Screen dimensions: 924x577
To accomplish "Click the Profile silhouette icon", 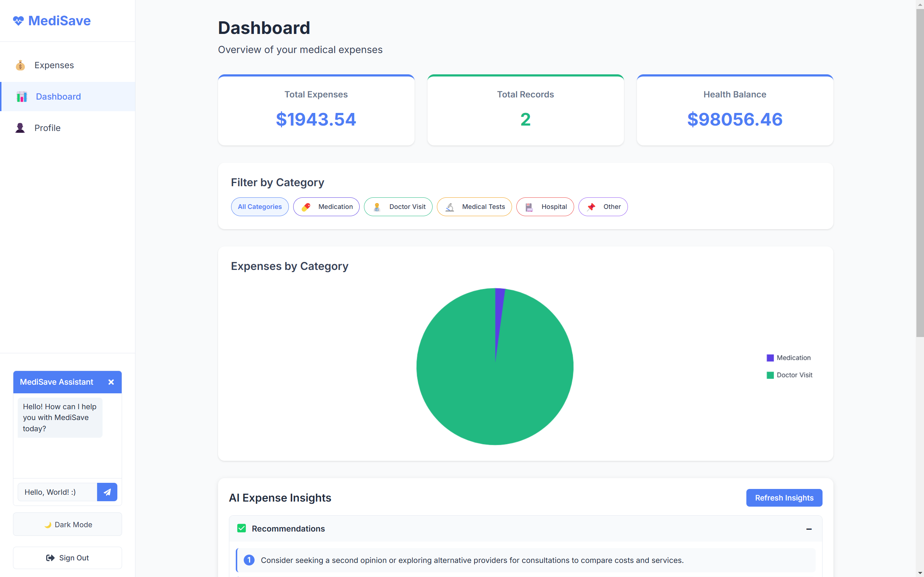I will pyautogui.click(x=20, y=128).
